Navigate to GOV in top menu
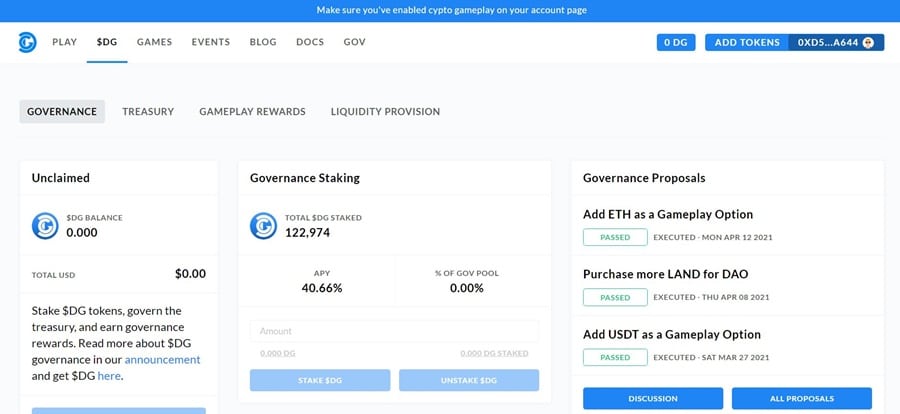 pos(354,42)
